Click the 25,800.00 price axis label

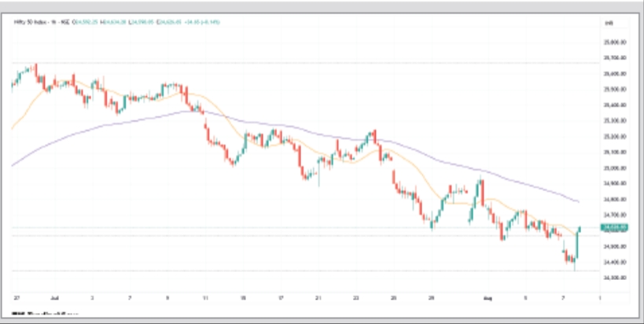pos(613,42)
